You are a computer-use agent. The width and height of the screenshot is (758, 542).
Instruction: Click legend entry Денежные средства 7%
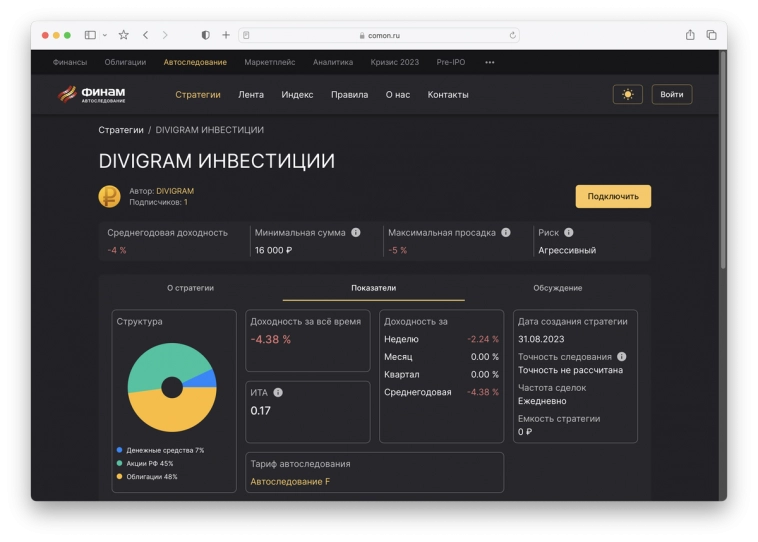(160, 450)
